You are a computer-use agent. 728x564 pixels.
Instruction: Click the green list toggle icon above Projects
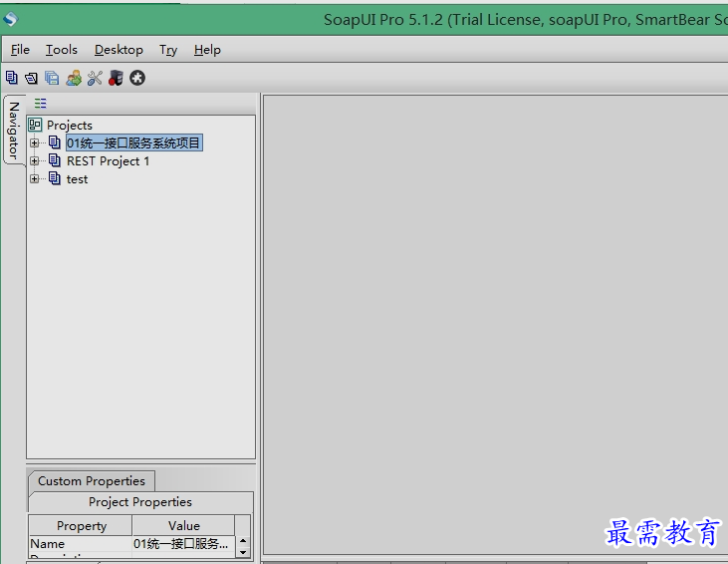tap(41, 104)
